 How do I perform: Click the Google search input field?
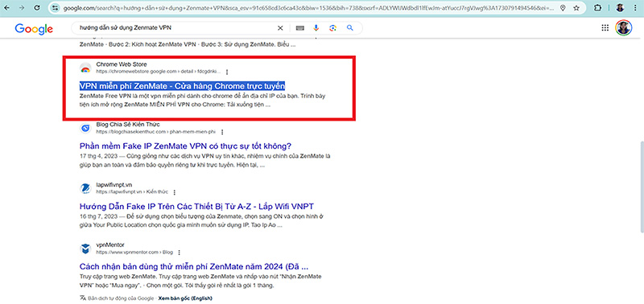pos(176,28)
